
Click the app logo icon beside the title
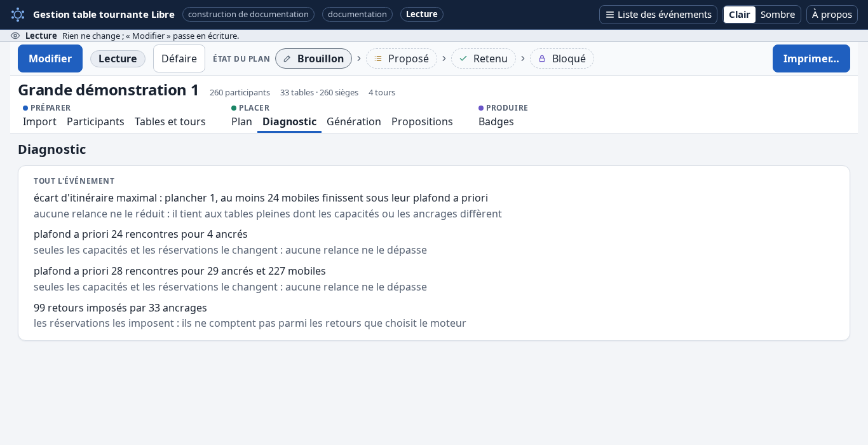point(18,15)
